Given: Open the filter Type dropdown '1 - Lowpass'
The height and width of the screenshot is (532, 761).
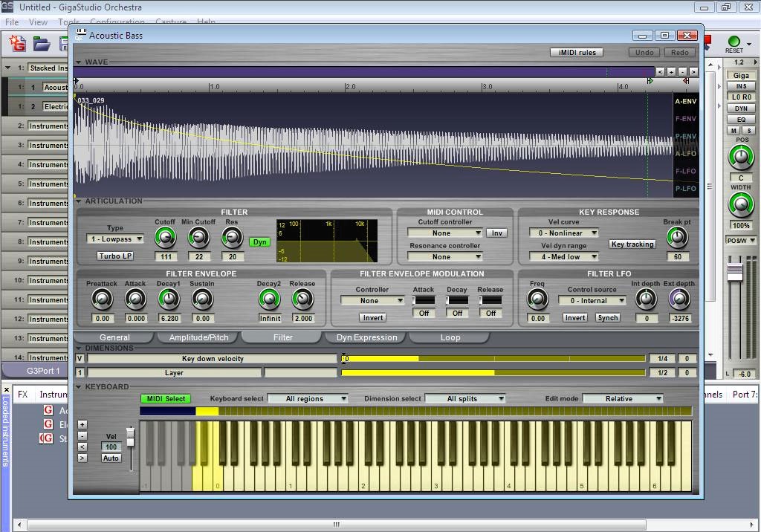Looking at the screenshot, I should 115,239.
